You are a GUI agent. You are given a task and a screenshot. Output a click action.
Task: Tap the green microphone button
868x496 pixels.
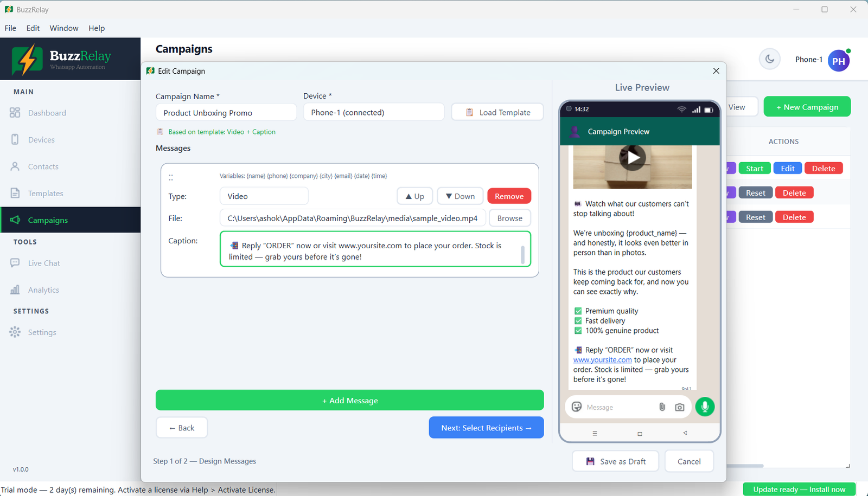(x=705, y=407)
